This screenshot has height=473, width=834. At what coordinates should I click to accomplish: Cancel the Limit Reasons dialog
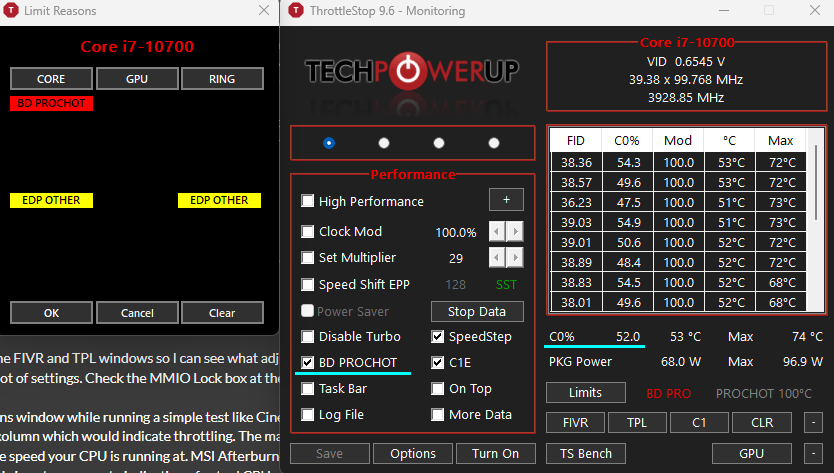click(x=137, y=313)
